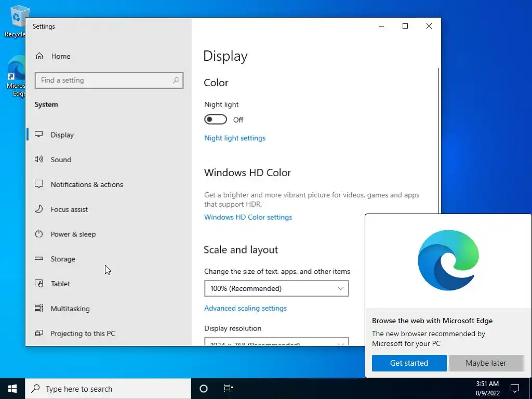Open Advanced scaling settings link
This screenshot has height=399, width=532.
(245, 308)
